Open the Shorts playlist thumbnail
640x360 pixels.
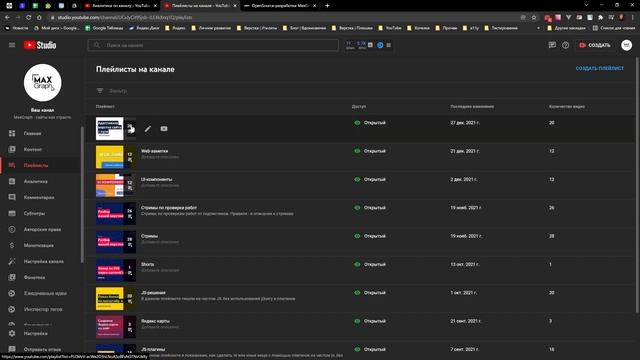coord(116,270)
